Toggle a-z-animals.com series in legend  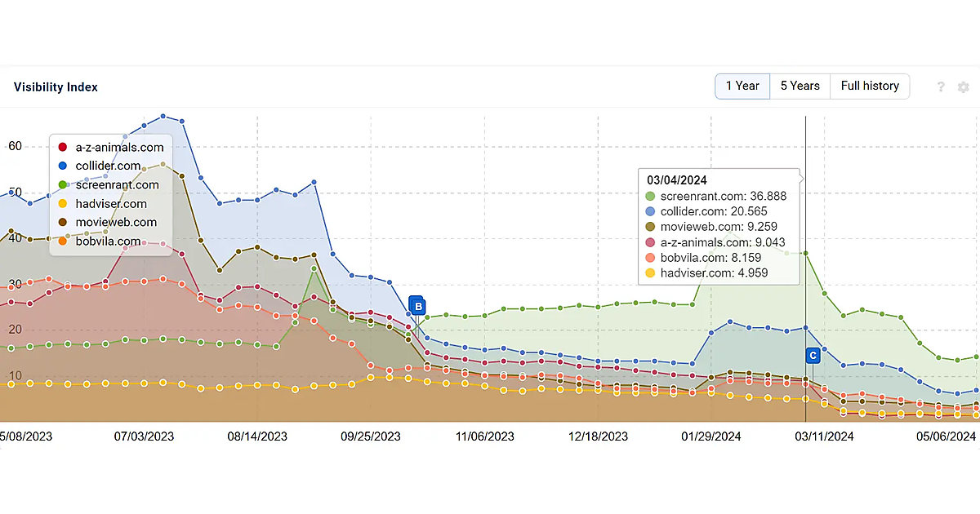119,148
